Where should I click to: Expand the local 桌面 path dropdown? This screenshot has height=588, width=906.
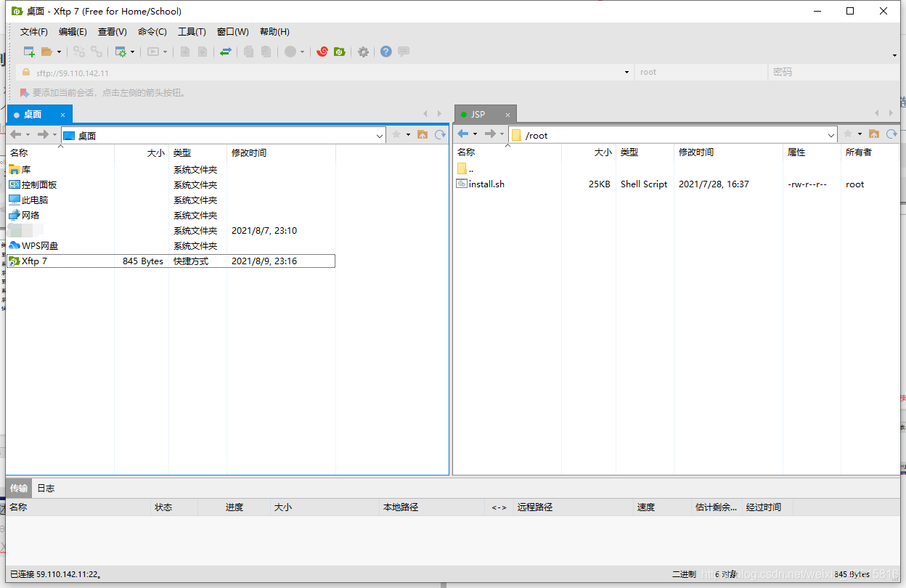(380, 136)
